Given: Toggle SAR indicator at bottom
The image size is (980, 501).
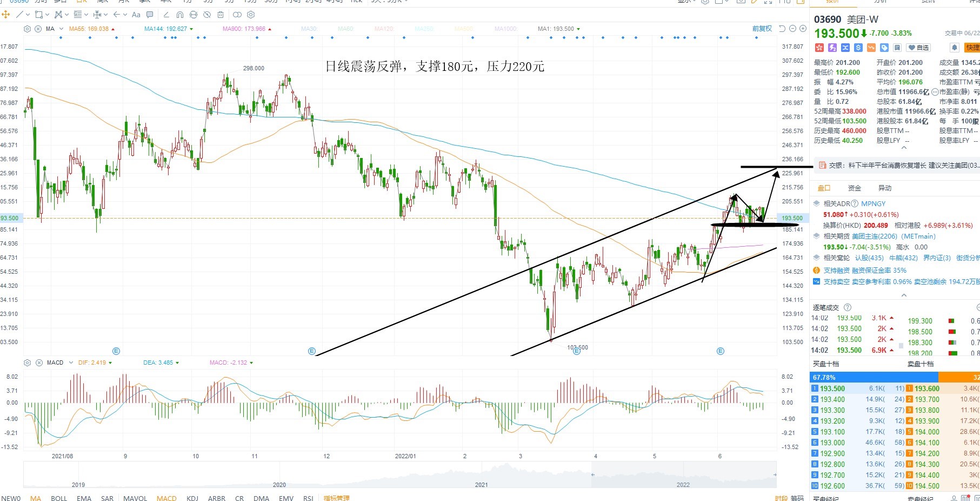Looking at the screenshot, I should click(x=107, y=498).
